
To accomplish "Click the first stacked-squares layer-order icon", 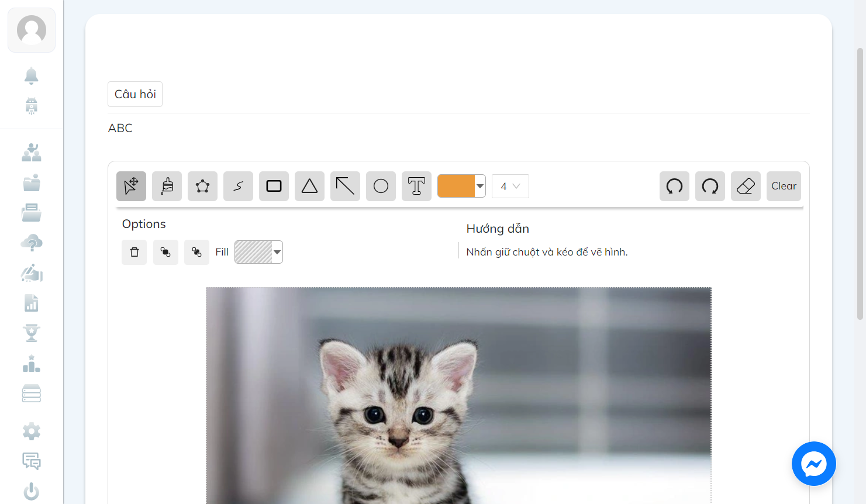I will pyautogui.click(x=165, y=252).
